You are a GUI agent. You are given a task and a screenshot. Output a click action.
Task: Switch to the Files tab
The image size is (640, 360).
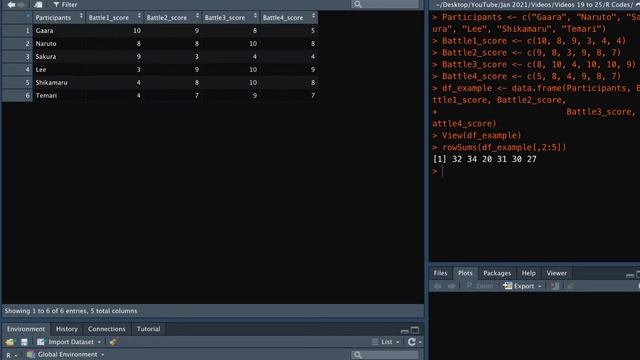pos(440,273)
